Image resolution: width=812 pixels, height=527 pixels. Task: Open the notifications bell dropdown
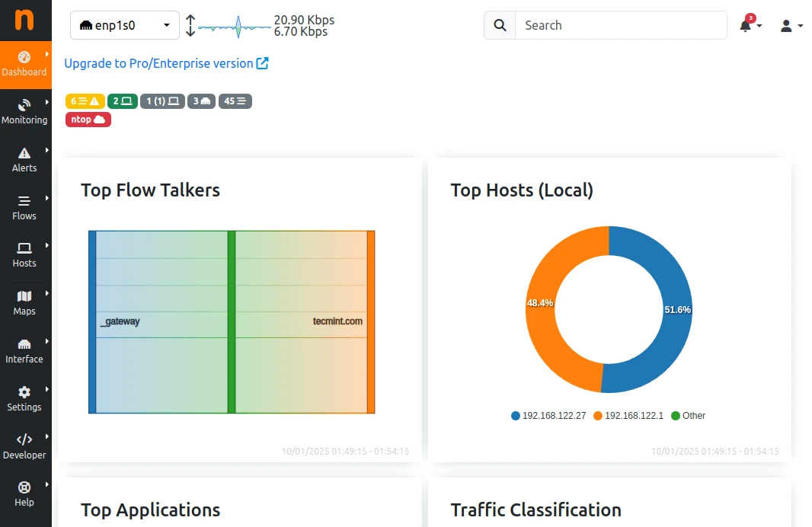750,25
